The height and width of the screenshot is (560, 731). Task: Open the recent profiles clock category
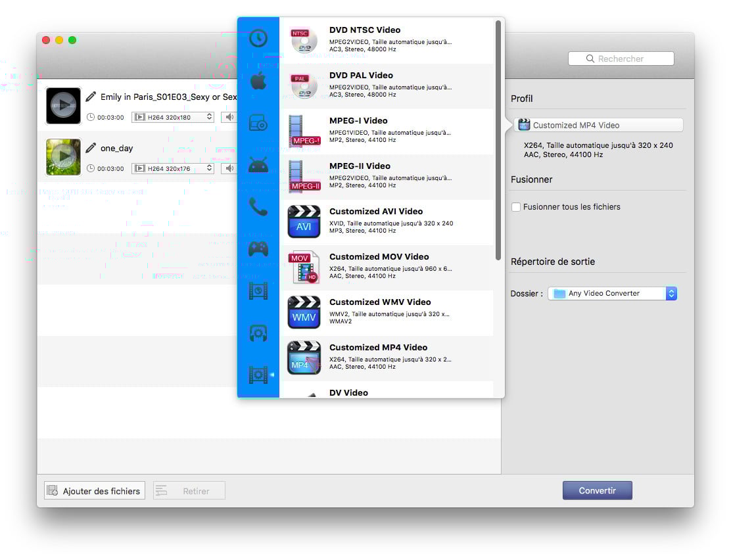[258, 38]
